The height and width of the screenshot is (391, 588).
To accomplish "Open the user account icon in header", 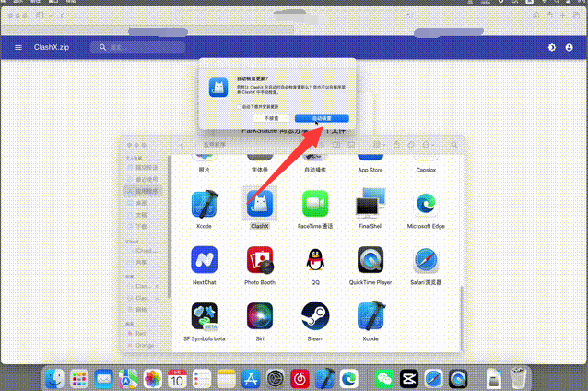I will pos(570,47).
